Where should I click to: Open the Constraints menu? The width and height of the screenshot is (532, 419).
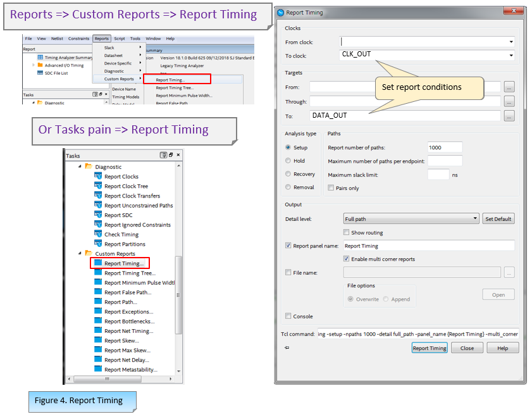coord(78,39)
